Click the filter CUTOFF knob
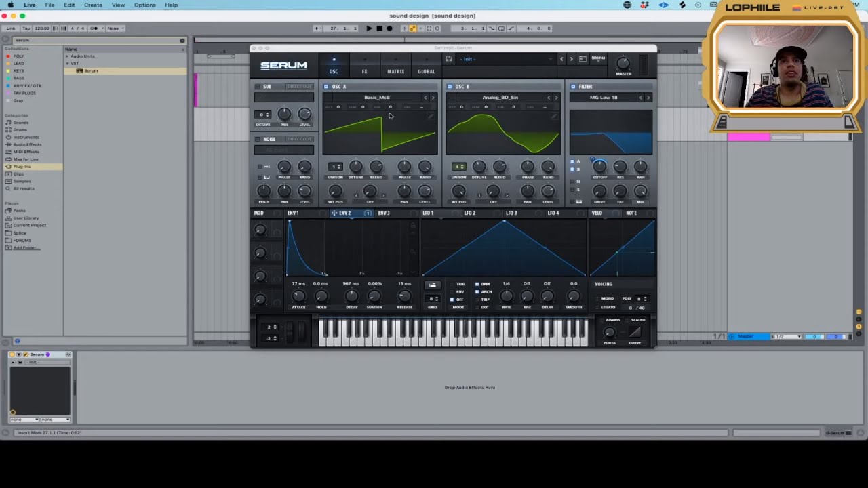Screen dimensions: 868x488 pyautogui.click(x=599, y=167)
